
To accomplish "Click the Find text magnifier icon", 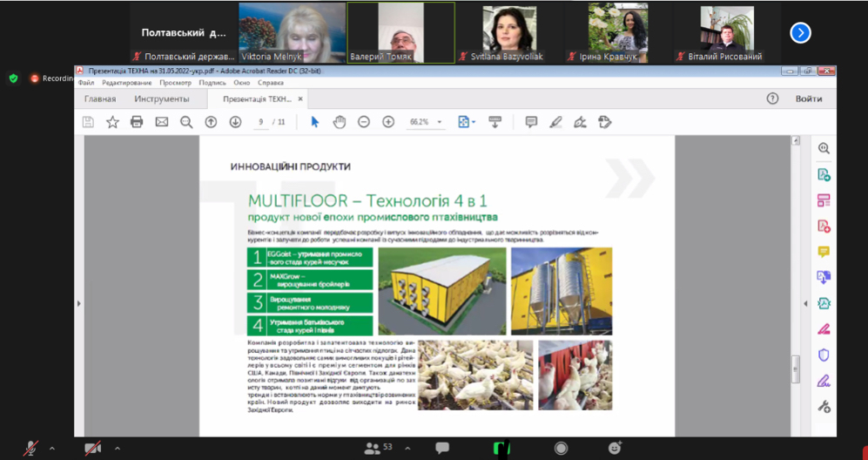I will click(186, 122).
